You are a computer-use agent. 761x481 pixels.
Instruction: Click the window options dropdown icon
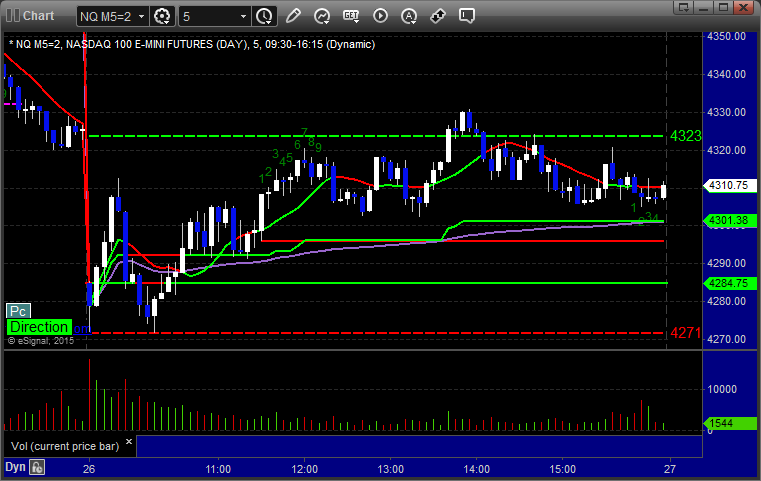(684, 7)
